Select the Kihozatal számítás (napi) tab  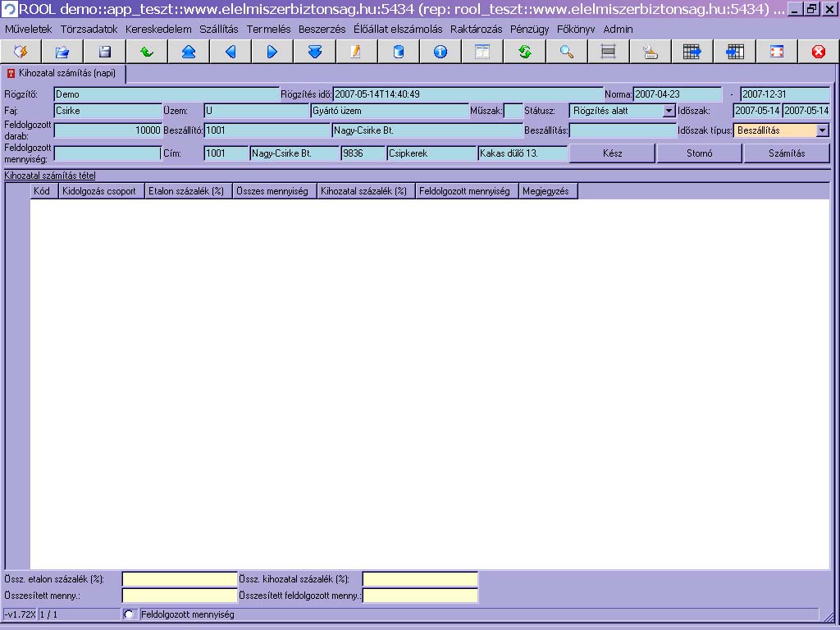(x=64, y=74)
